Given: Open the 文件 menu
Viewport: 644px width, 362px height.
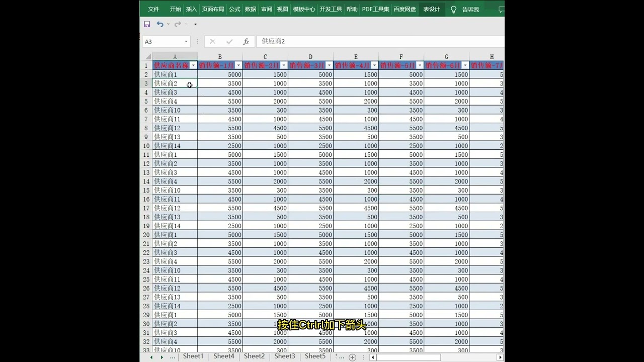Looking at the screenshot, I should click(x=153, y=9).
